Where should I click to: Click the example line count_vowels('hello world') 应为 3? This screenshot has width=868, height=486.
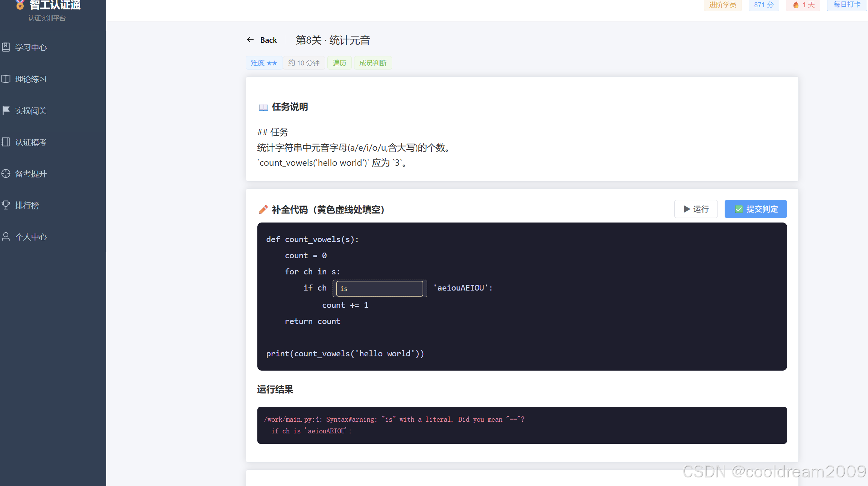(x=332, y=163)
